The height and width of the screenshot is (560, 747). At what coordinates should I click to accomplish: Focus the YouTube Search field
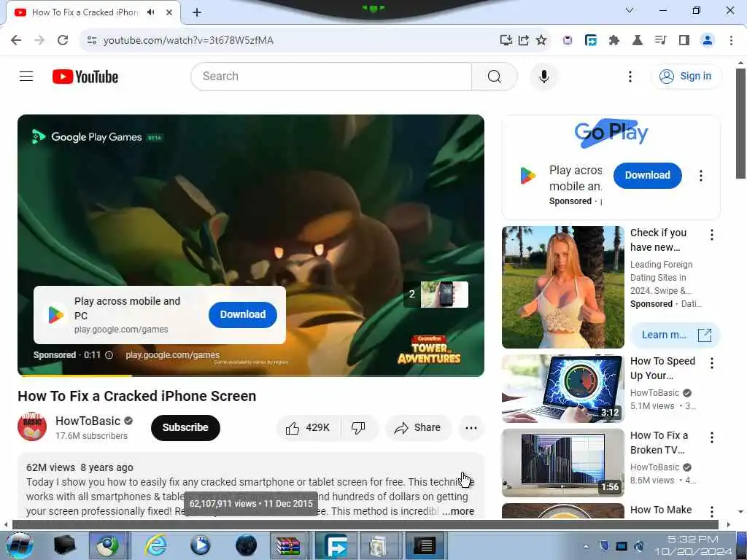[331, 76]
